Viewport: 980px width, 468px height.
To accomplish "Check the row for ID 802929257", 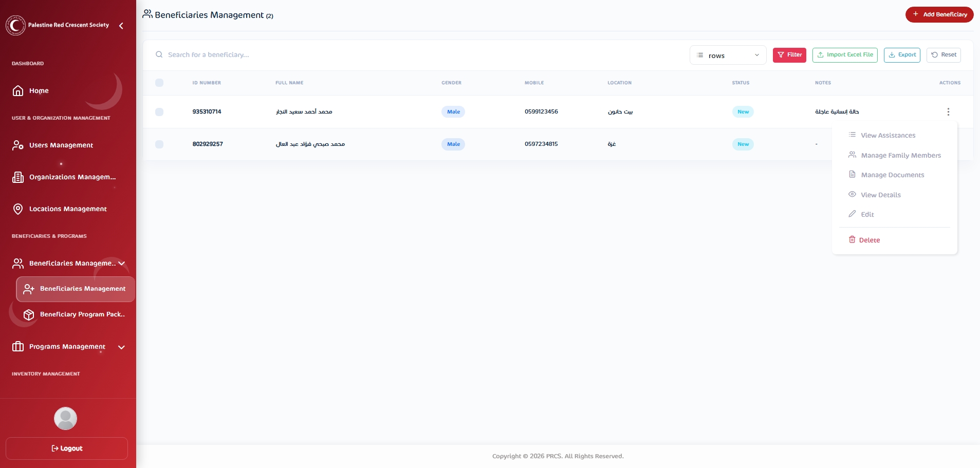I will coord(159,144).
